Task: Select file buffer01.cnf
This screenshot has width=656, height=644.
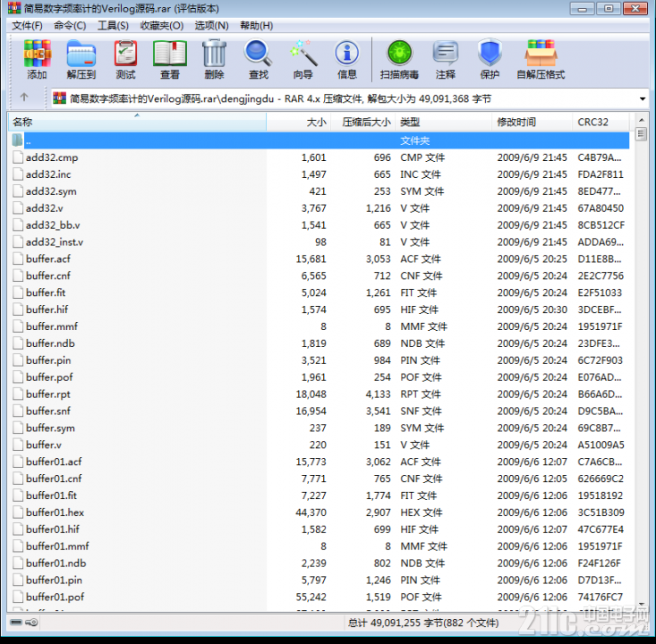Action: click(319, 479)
